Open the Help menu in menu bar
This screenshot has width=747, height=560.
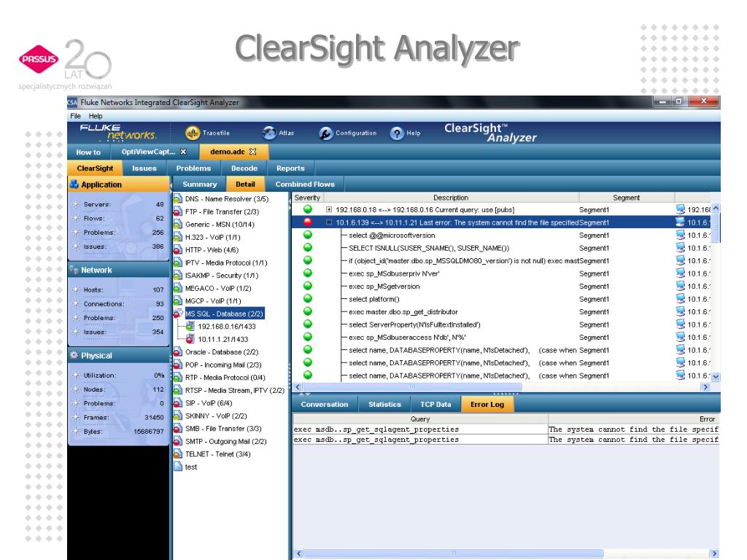[96, 116]
